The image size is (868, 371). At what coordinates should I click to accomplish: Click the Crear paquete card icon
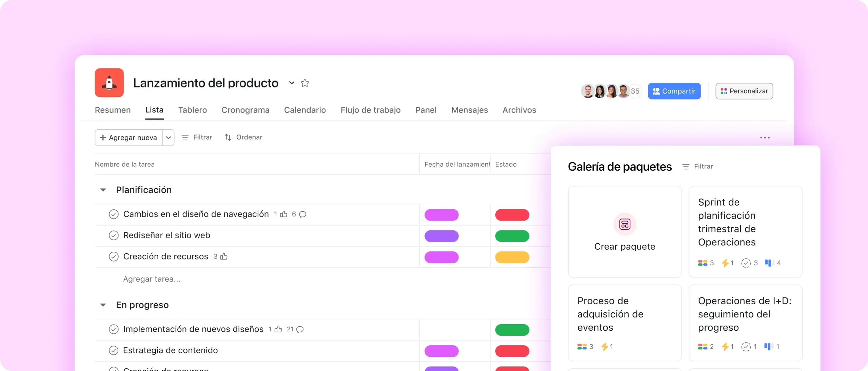click(625, 224)
